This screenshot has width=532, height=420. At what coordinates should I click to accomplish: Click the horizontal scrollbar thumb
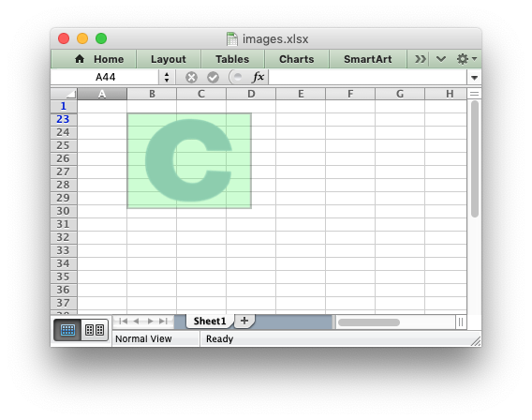coord(369,322)
